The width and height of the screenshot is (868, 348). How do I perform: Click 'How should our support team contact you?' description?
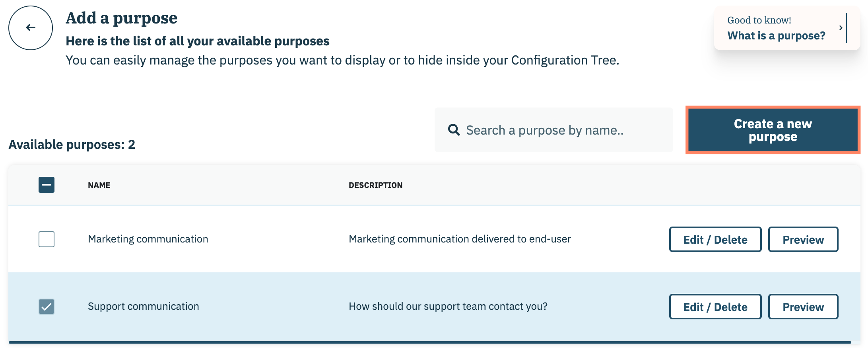448,306
